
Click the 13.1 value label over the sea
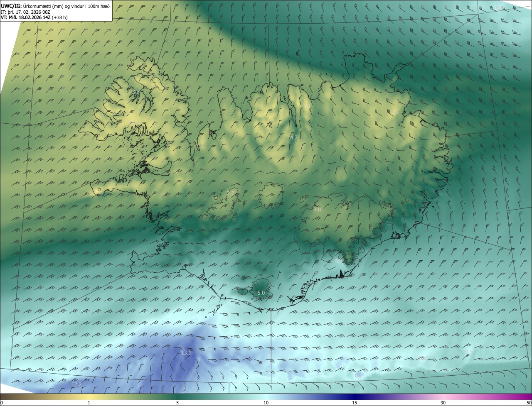(x=186, y=353)
